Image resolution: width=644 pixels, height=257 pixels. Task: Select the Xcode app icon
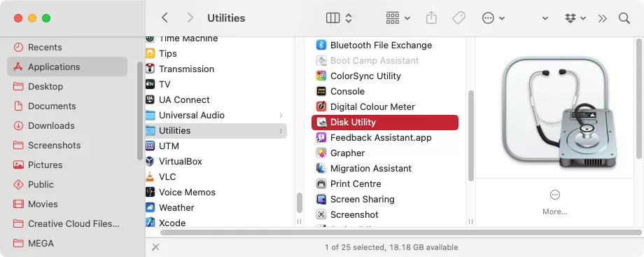[150, 223]
